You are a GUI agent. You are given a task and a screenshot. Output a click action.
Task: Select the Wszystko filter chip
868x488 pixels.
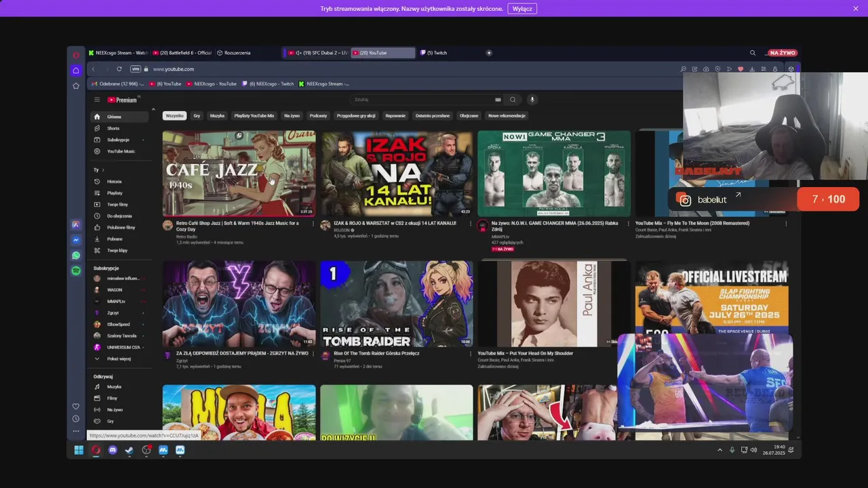coord(175,116)
